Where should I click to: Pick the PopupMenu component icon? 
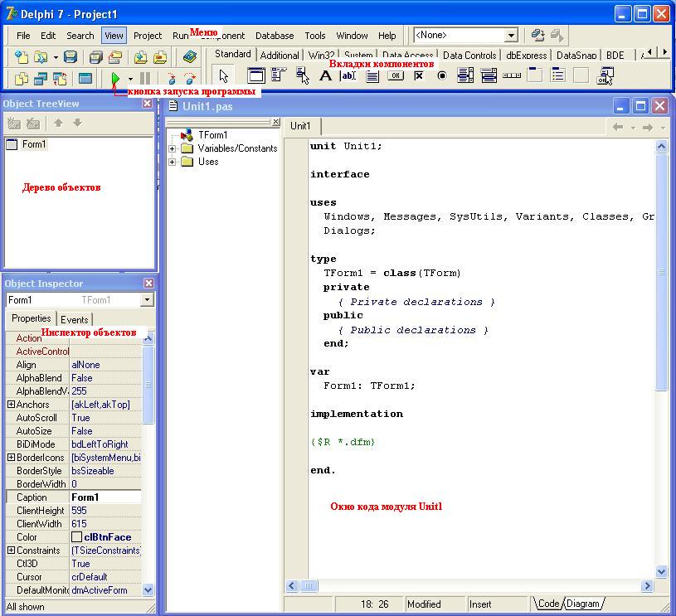tap(303, 75)
